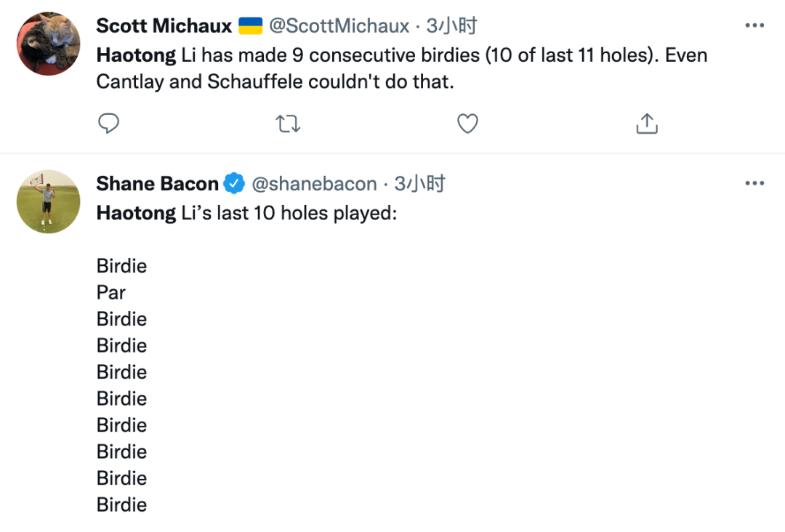Open more options on Shane Bacon's tweet
This screenshot has width=785, height=532.
point(755,184)
